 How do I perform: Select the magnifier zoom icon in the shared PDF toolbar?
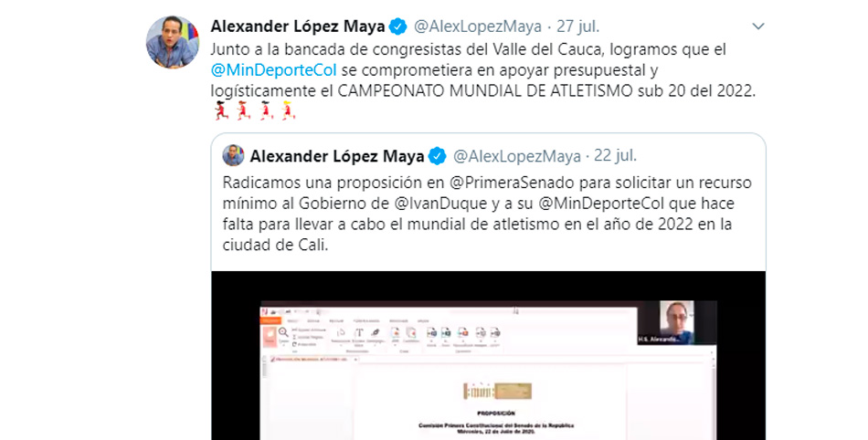point(283,332)
